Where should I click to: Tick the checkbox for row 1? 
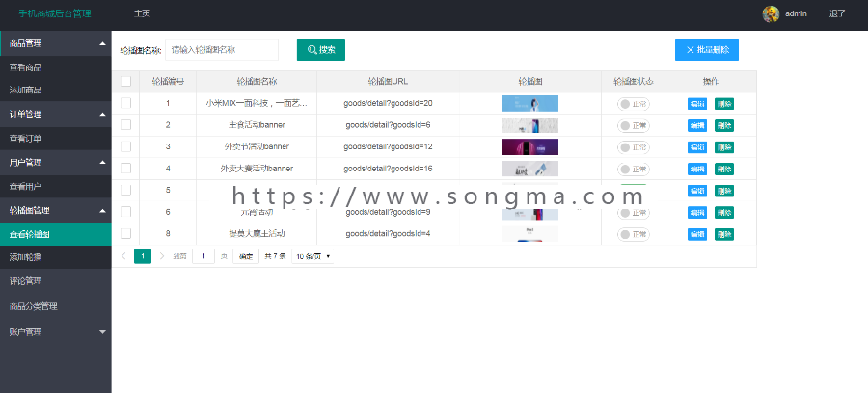(x=125, y=103)
